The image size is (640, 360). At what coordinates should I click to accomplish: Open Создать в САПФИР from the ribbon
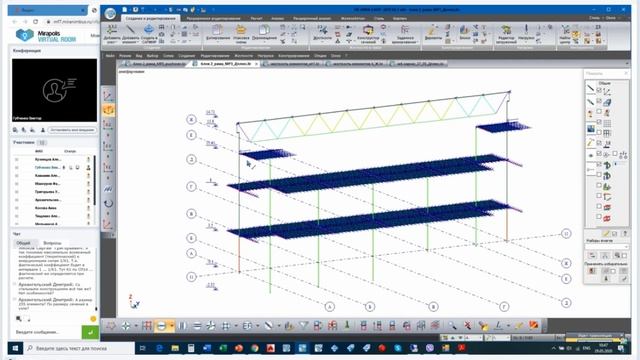[149, 33]
